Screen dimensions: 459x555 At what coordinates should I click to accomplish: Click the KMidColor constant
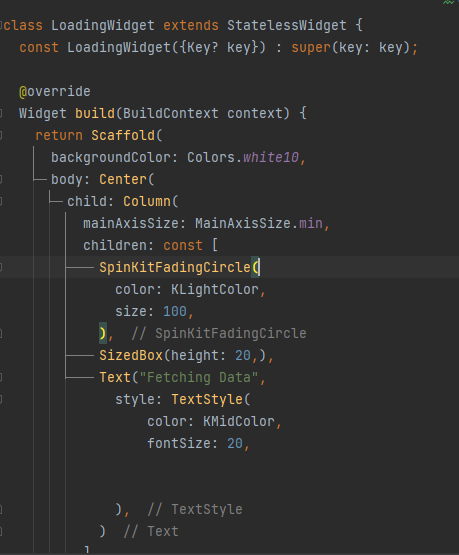pos(239,421)
